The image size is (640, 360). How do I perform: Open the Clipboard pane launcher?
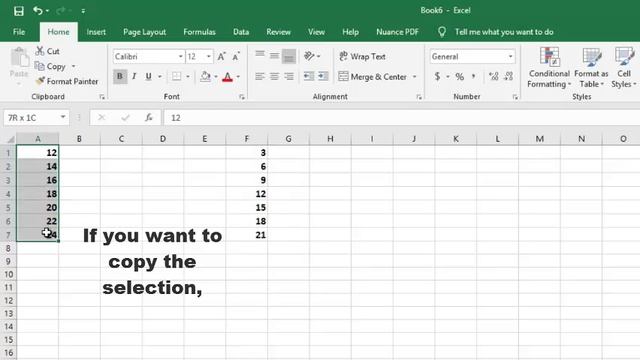coord(102,97)
